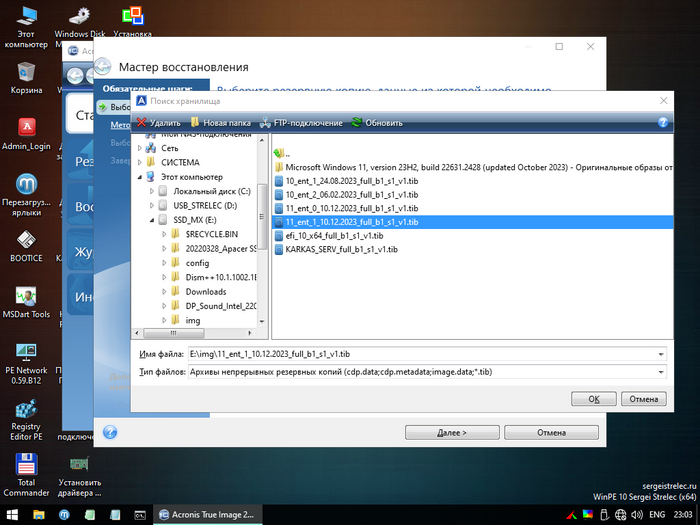Viewport: 700px width, 525px height.
Task: Open the Microsoft Windows 11 version 23H2 folder
Action: [473, 167]
